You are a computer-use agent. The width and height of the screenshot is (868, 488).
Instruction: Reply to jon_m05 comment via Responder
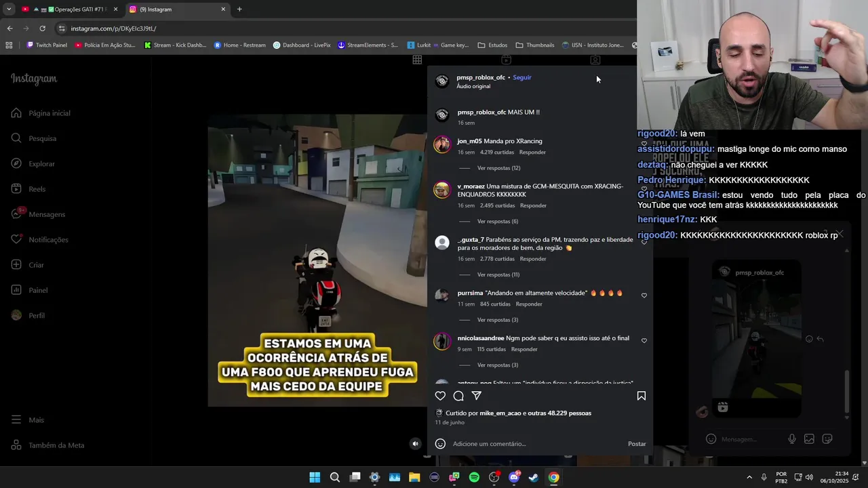click(532, 152)
